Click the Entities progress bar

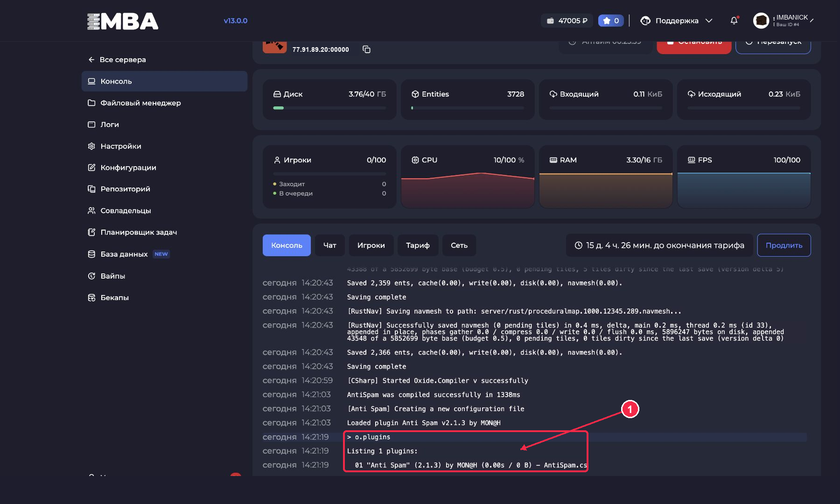point(468,108)
